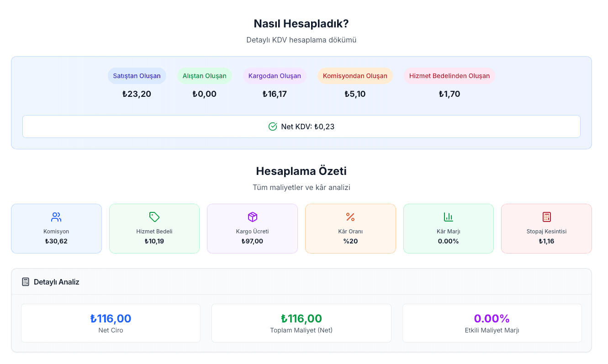
Task: Click the Tüm maliyetler ve kâr analizi subtitle
Action: 301,187
